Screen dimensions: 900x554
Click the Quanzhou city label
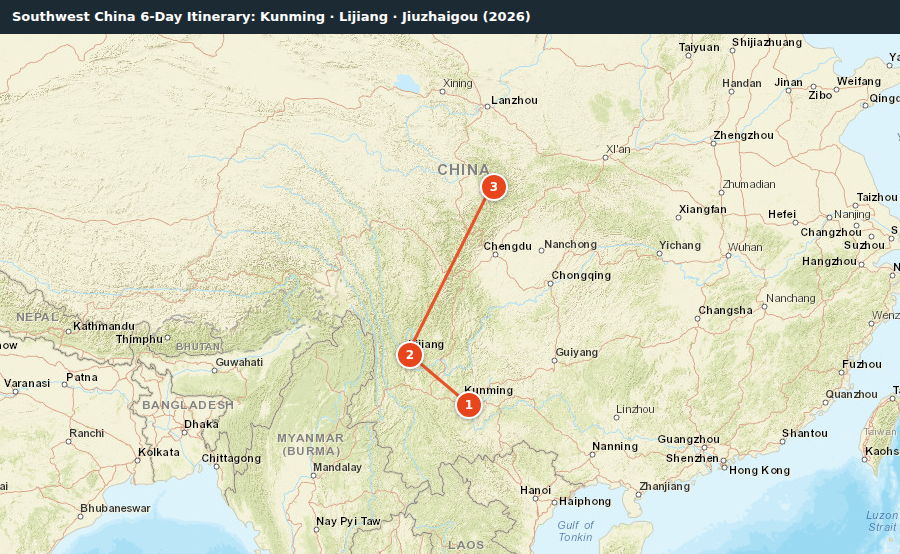[x=851, y=394]
